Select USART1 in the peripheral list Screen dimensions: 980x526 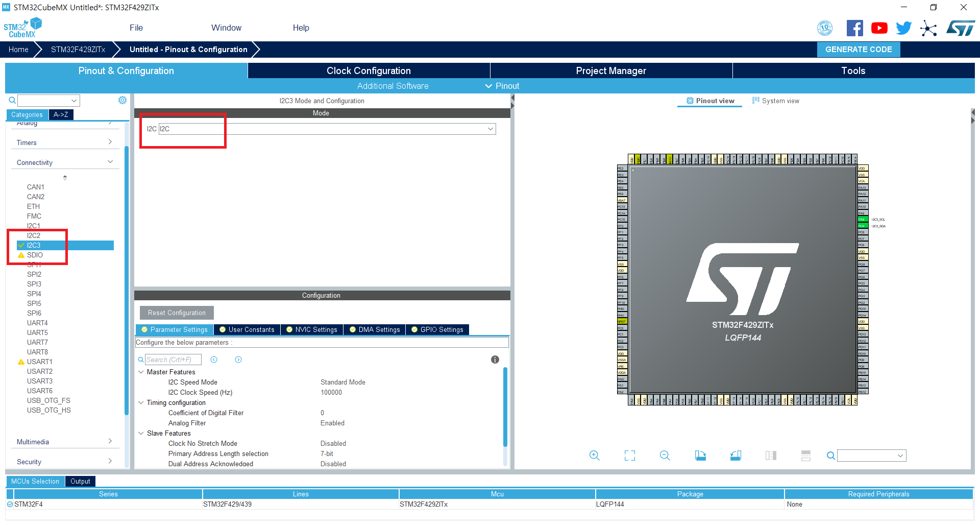click(39, 362)
